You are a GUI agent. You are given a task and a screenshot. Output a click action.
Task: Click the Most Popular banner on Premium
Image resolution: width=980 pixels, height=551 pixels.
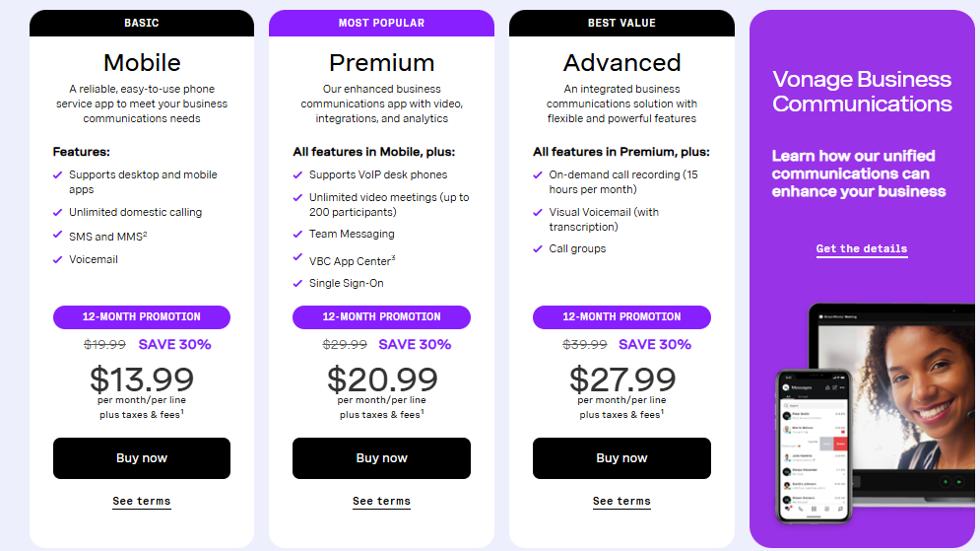point(381,23)
